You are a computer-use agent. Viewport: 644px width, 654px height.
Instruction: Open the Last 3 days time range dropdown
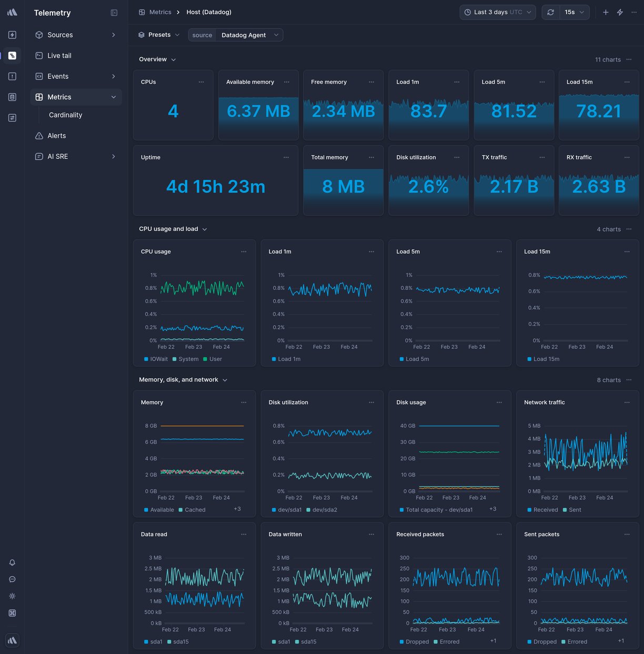coord(497,12)
